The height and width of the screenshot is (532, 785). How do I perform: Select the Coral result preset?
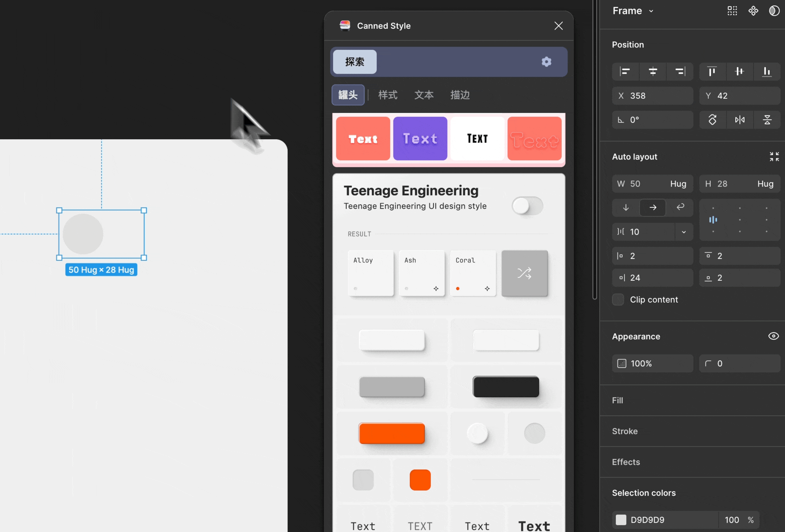pyautogui.click(x=473, y=273)
